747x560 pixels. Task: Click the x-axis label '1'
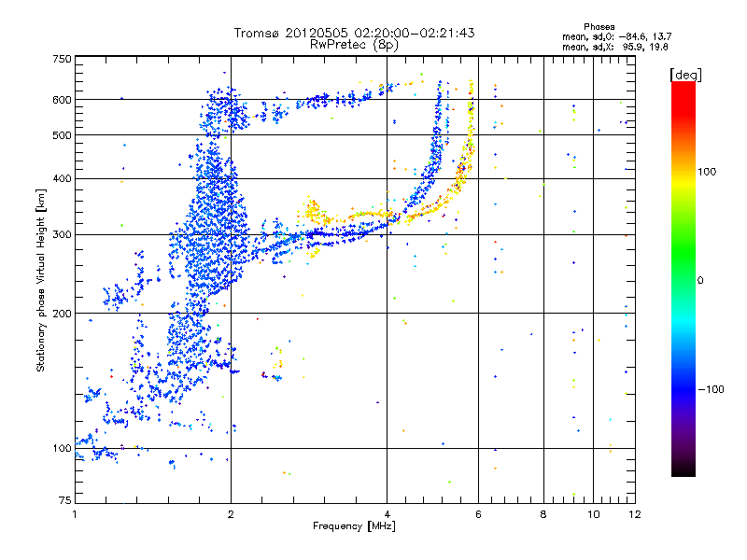point(75,514)
